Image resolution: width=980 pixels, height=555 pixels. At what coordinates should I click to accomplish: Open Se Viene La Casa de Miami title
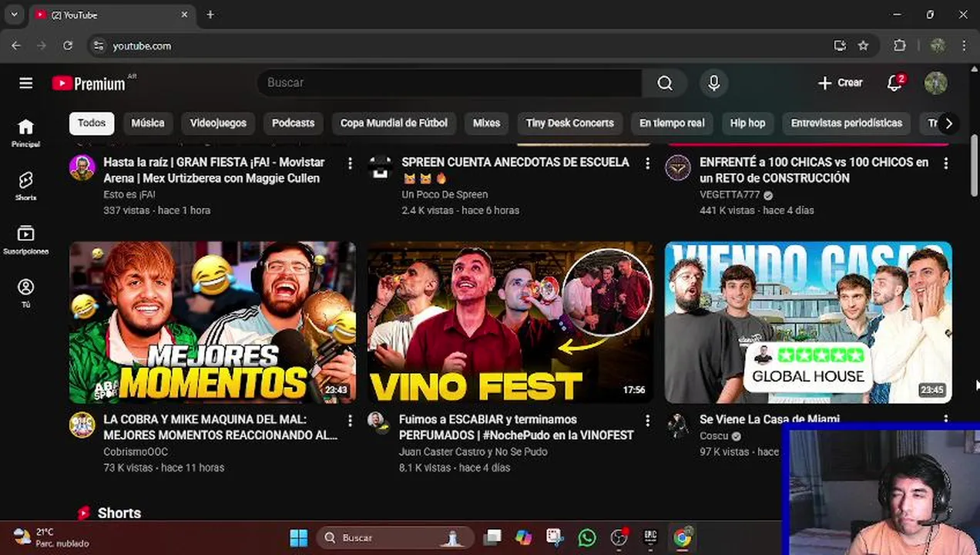(770, 419)
